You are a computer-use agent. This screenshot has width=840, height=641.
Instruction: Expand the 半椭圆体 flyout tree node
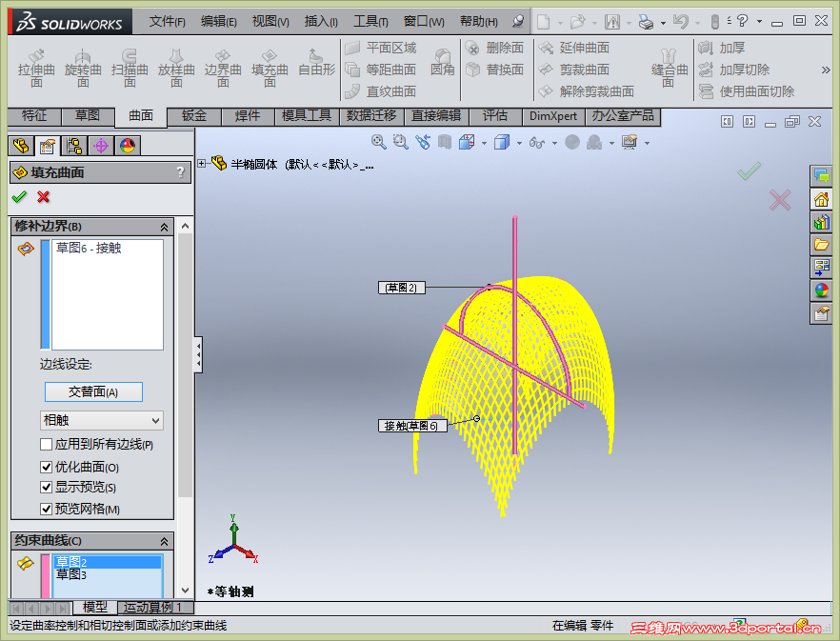(202, 164)
